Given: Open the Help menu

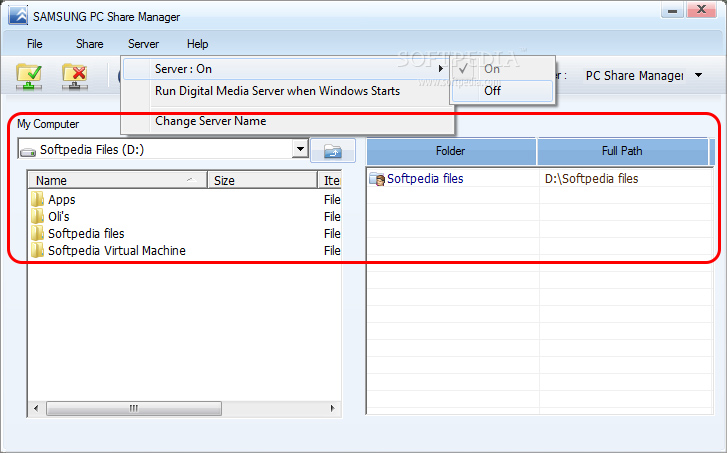Looking at the screenshot, I should coord(197,44).
